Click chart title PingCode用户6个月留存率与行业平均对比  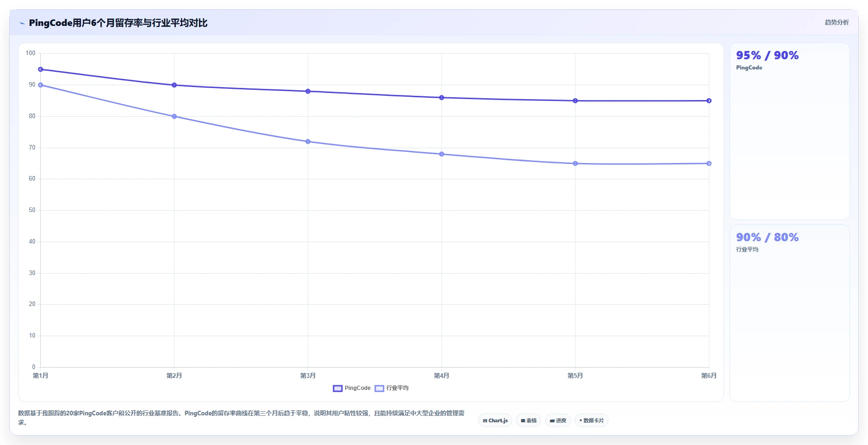tap(118, 23)
